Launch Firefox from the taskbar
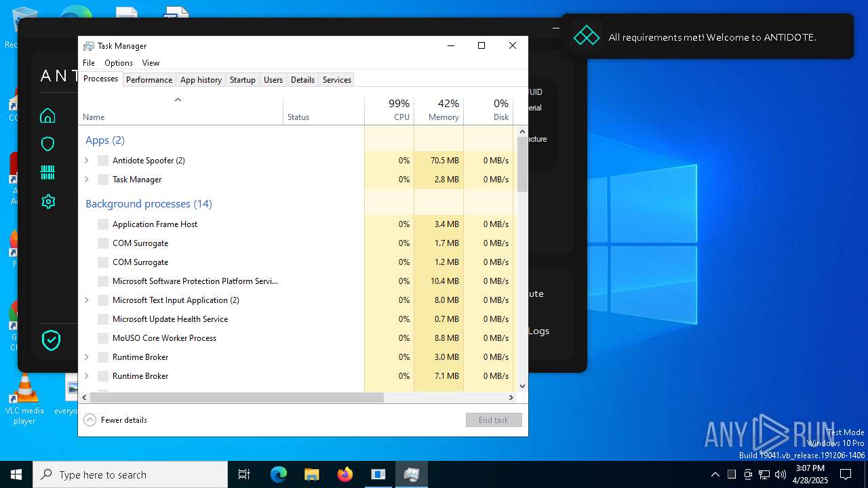 point(345,474)
